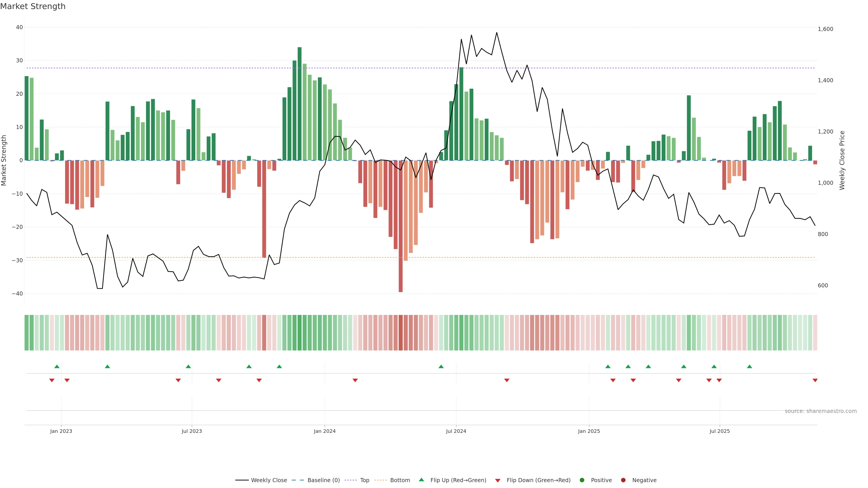The image size is (868, 488).
Task: Click the green flip-up marker just before Jul 2024
Action: pos(441,366)
